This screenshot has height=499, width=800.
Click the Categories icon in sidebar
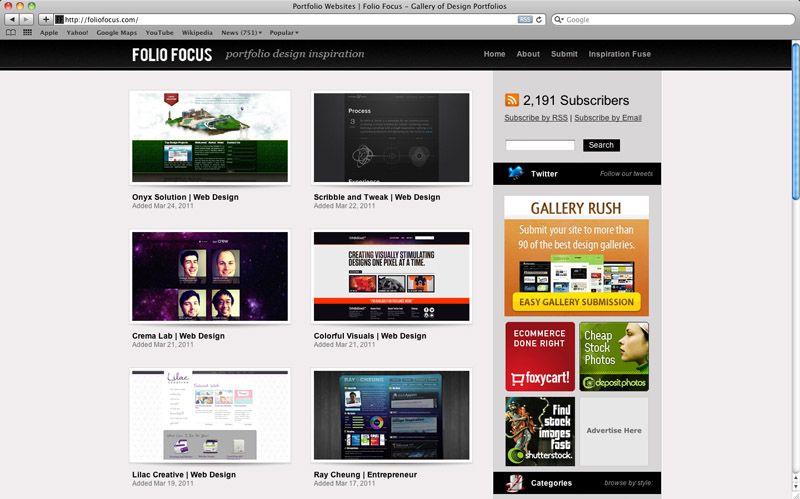coord(515,483)
